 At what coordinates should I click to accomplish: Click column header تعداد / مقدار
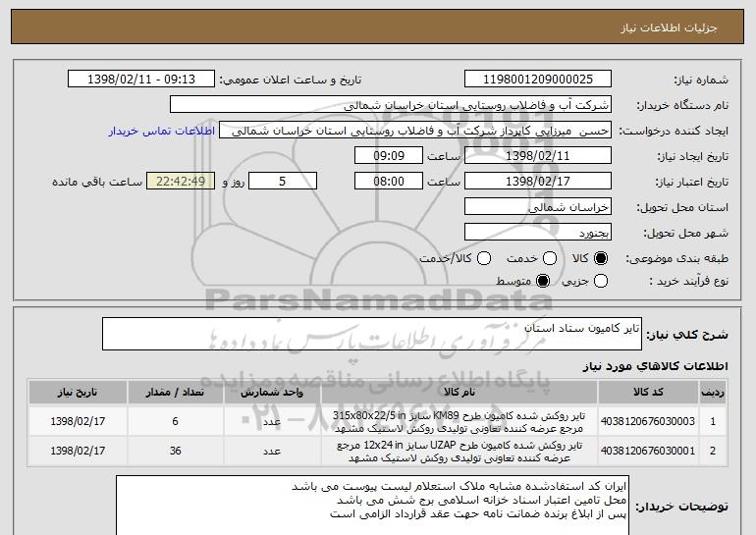pyautogui.click(x=175, y=393)
